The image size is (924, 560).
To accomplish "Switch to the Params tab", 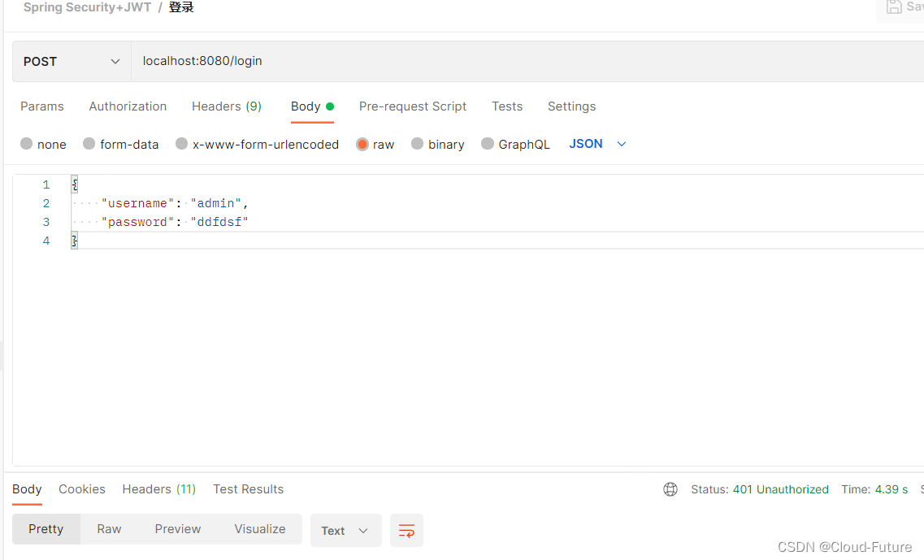I will click(x=42, y=106).
